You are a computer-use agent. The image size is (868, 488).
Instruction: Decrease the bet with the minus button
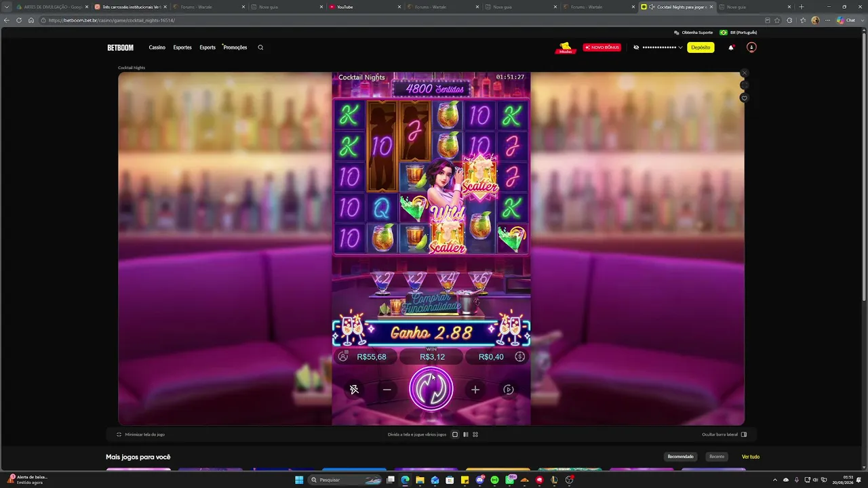[x=387, y=390]
